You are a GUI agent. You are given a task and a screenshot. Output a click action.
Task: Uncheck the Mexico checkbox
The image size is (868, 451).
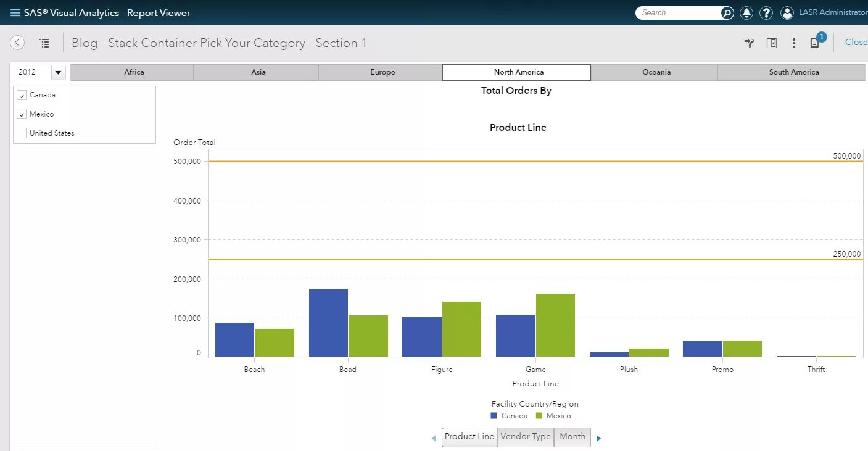click(22, 114)
